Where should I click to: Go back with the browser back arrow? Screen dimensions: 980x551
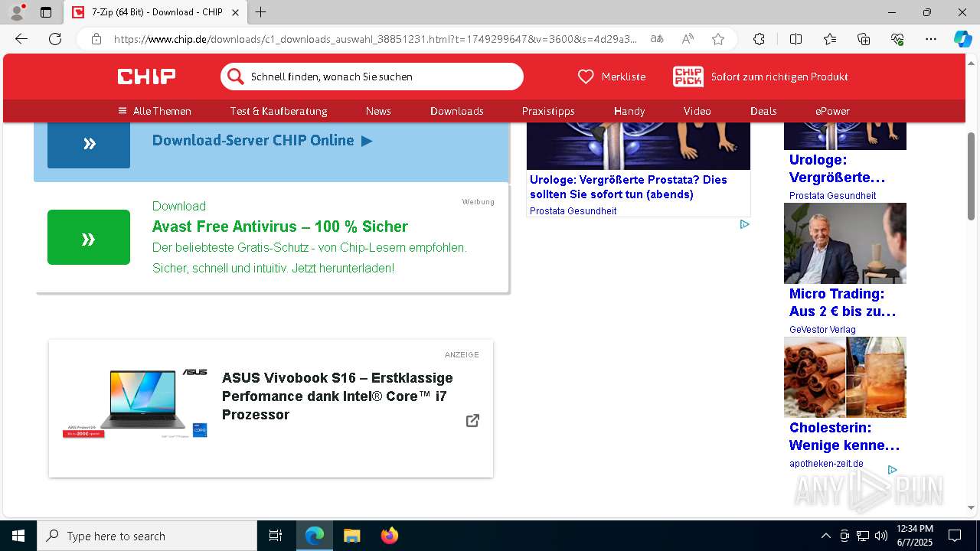pos(21,39)
